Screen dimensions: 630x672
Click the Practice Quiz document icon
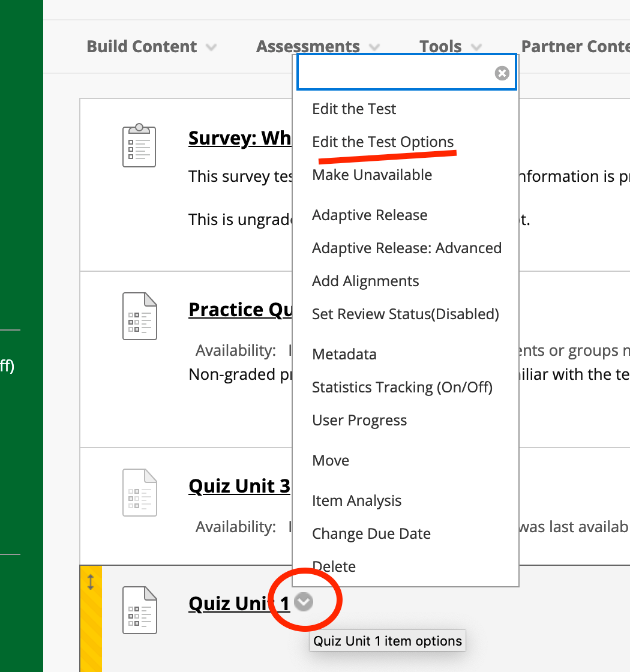pos(139,316)
